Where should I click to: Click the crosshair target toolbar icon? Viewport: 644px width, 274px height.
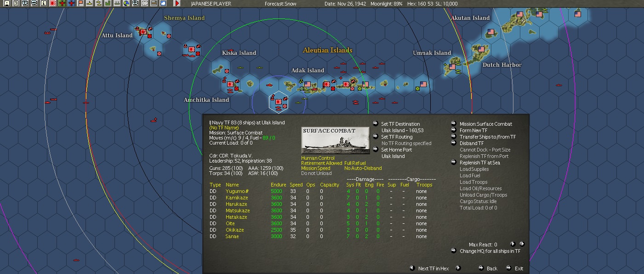click(135, 3)
